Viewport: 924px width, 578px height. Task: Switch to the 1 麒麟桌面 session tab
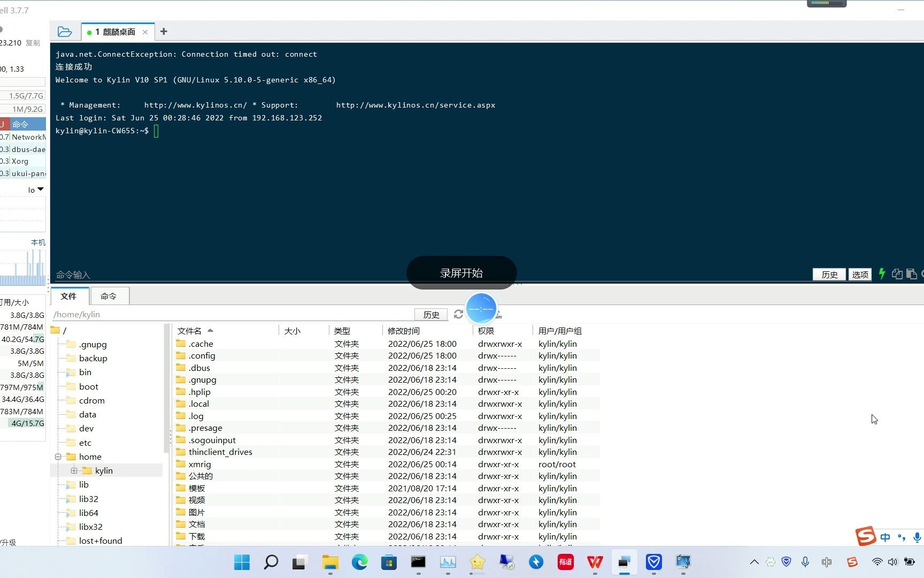point(114,32)
